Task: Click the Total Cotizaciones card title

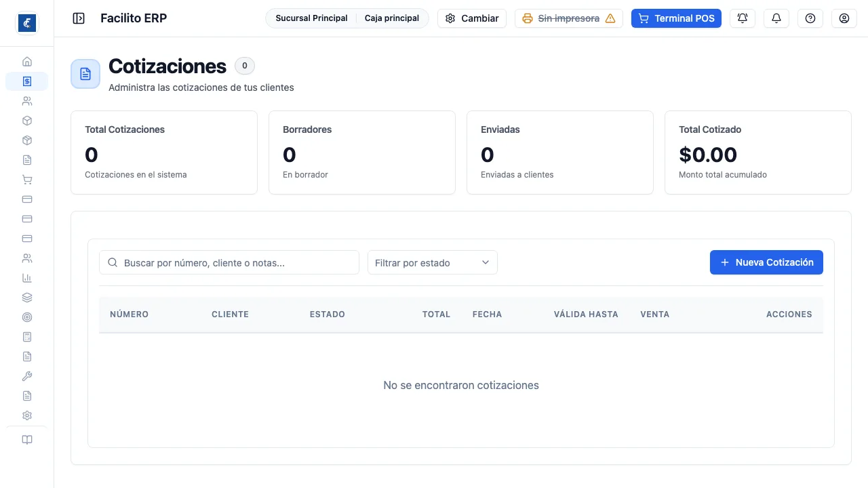Action: (125, 129)
